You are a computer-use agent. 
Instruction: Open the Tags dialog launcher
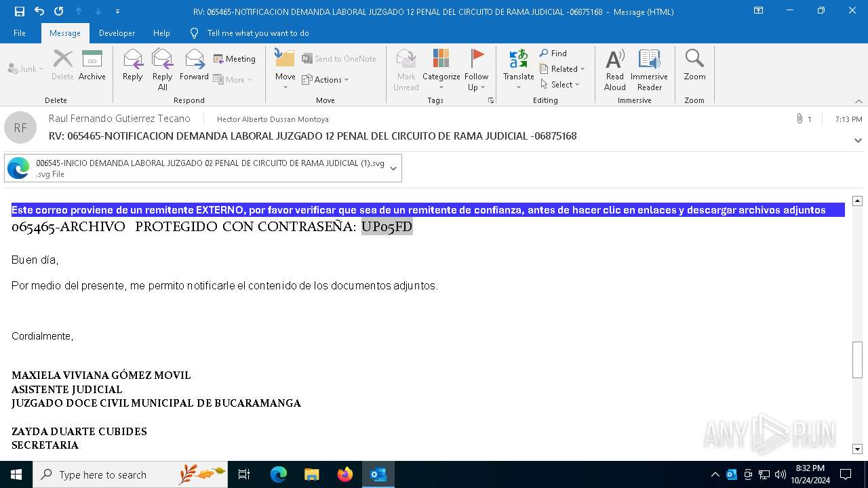pos(491,100)
